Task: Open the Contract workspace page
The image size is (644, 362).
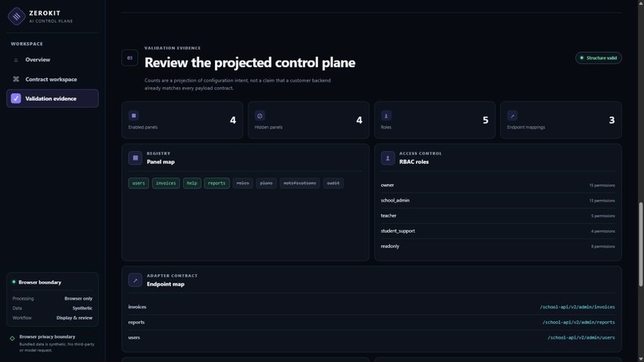Action: tap(53, 79)
